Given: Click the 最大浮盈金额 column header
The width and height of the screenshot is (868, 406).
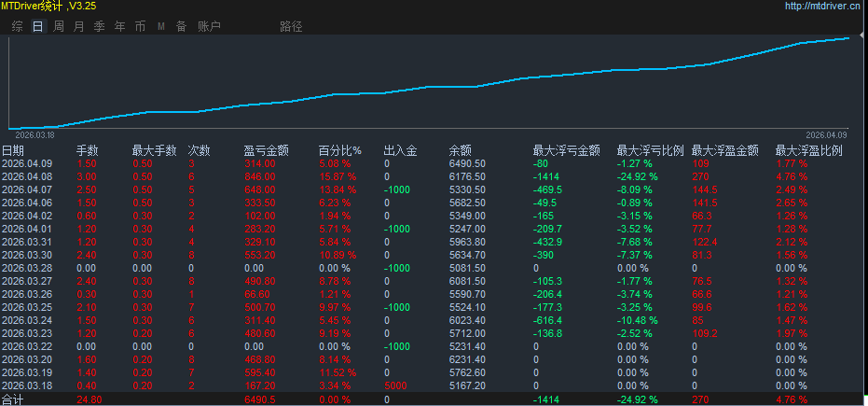Looking at the screenshot, I should [725, 150].
